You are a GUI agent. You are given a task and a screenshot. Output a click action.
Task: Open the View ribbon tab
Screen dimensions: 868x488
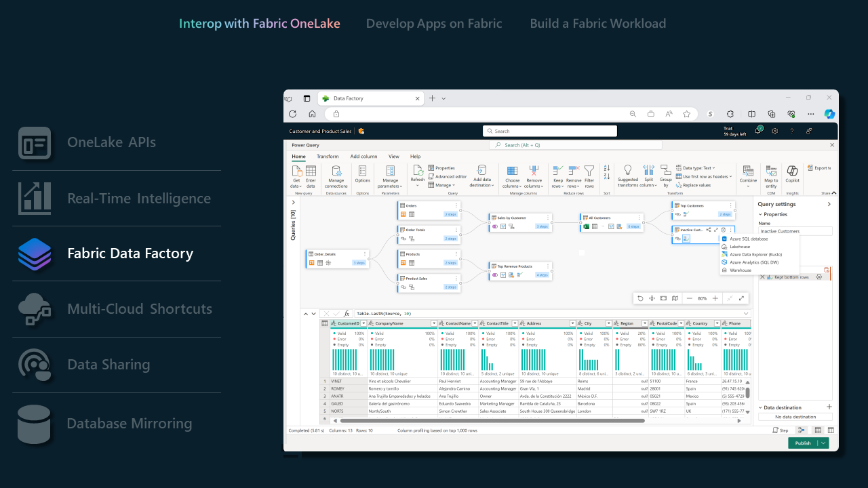(x=393, y=156)
